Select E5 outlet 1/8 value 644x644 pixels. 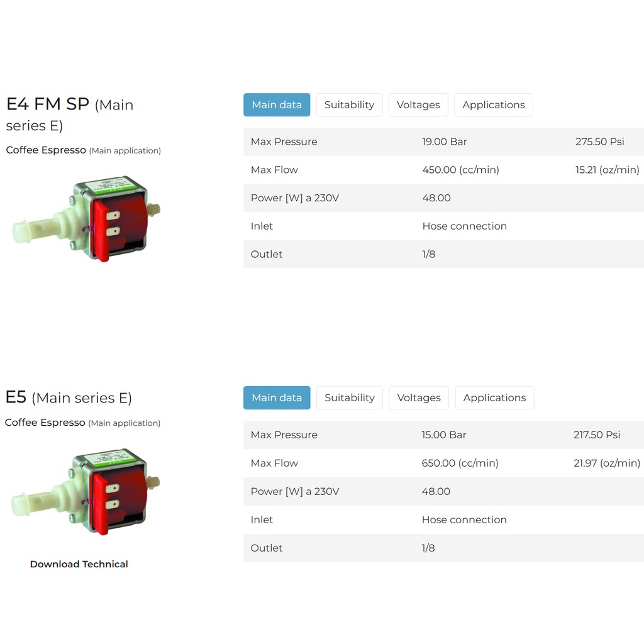[428, 548]
